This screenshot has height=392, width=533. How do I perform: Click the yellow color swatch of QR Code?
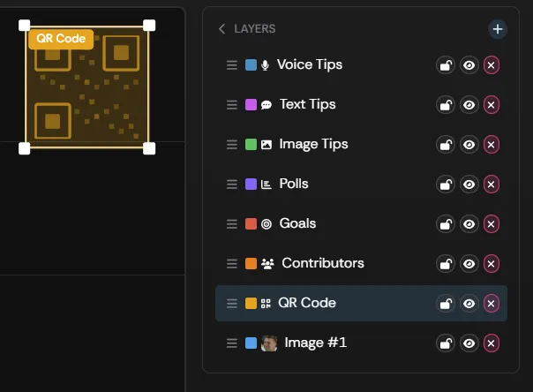point(251,303)
